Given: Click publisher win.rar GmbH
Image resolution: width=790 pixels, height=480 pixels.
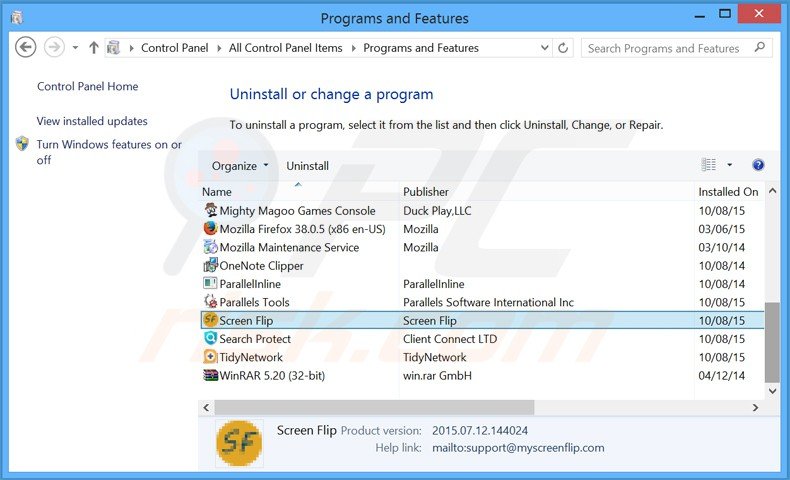Looking at the screenshot, I should pos(437,376).
